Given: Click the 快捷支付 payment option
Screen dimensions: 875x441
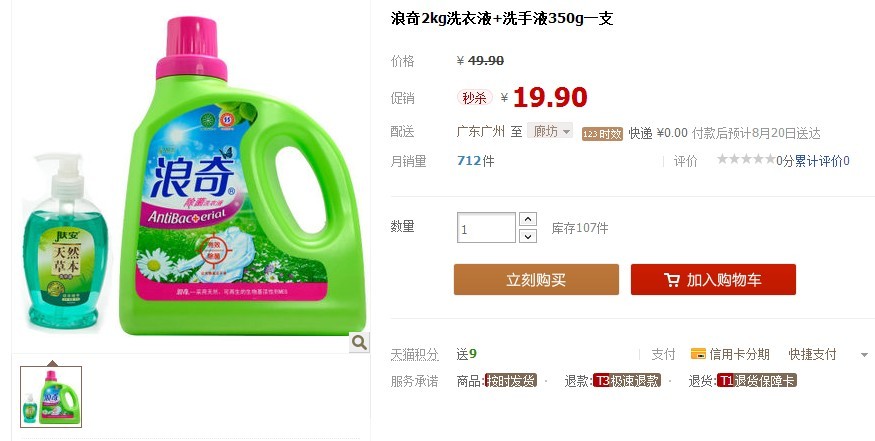Looking at the screenshot, I should point(812,354).
